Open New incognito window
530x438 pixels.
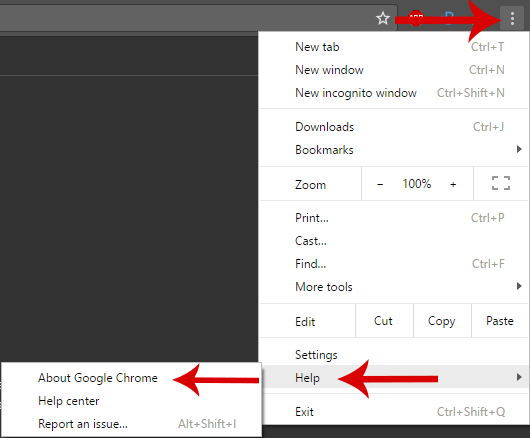coord(394,93)
